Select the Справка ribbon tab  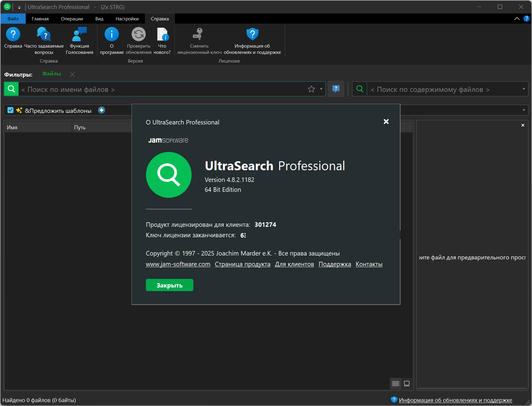[160, 19]
